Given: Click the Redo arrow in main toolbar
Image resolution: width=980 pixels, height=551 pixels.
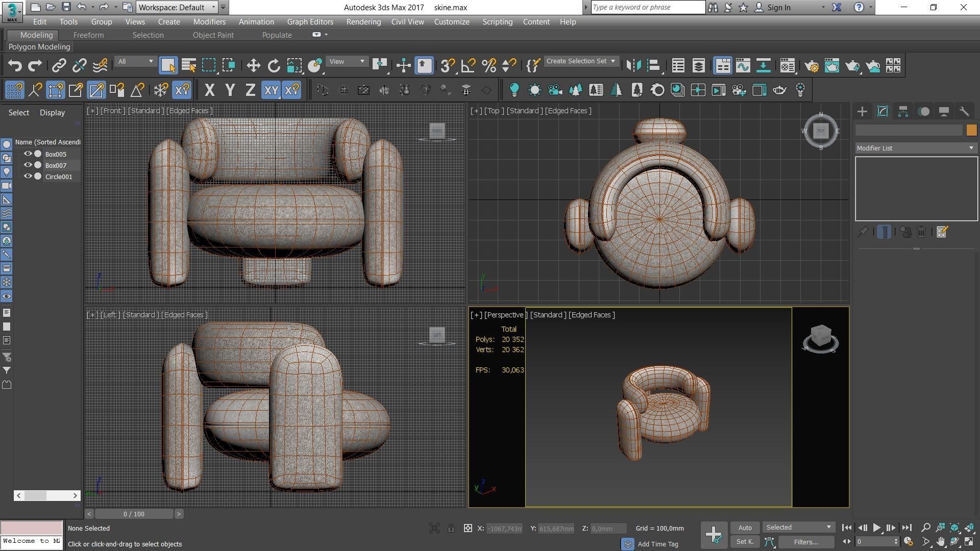Looking at the screenshot, I should click(35, 66).
